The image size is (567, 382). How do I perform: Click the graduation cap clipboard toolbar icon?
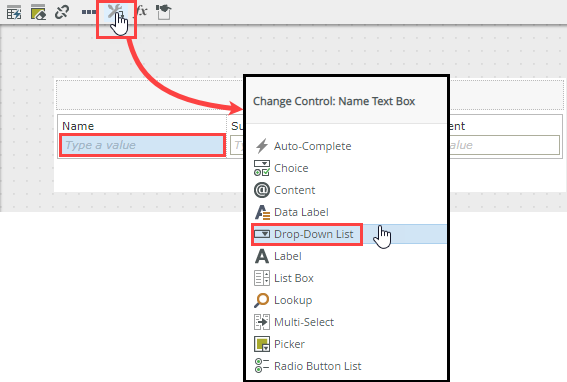click(163, 12)
